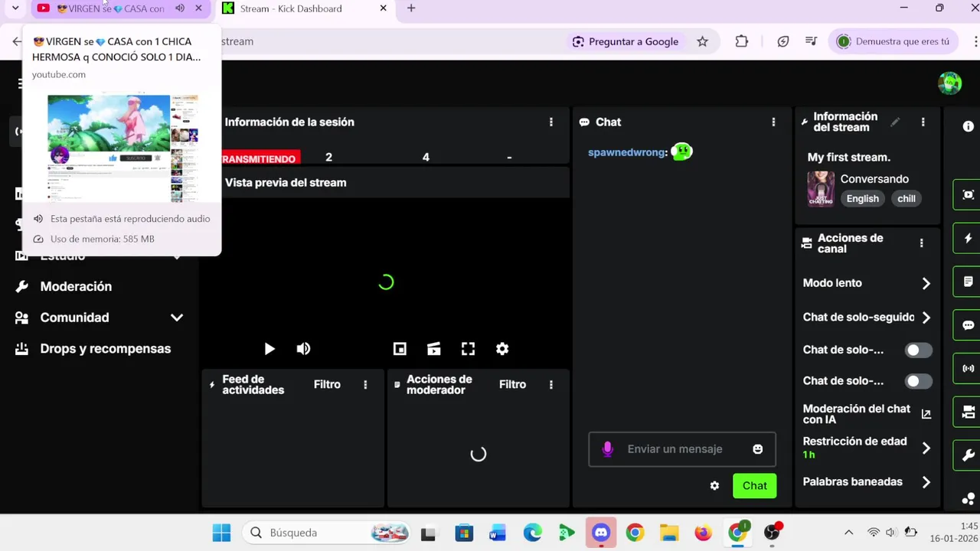The image size is (980, 551).
Task: Click the green Chat send button
Action: pos(754,486)
